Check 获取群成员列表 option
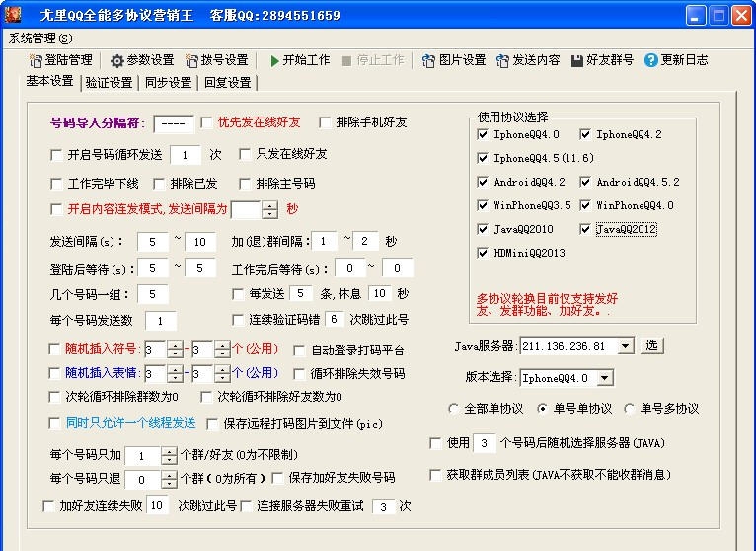 click(x=435, y=475)
